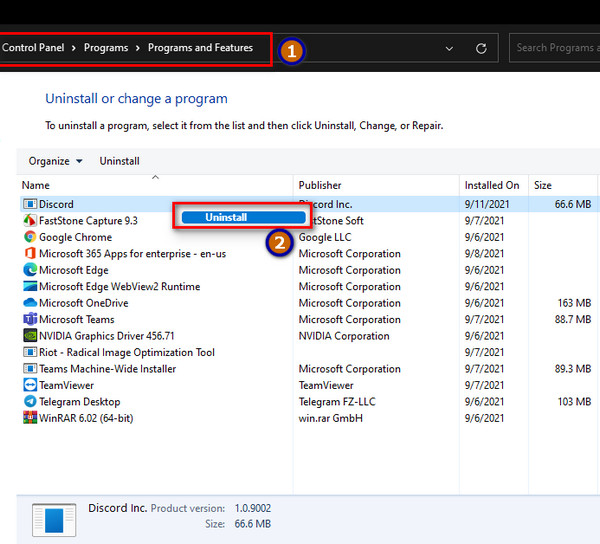Click the FastStone Capture 9.3 icon
Image resolution: width=600 pixels, height=544 pixels.
30,221
